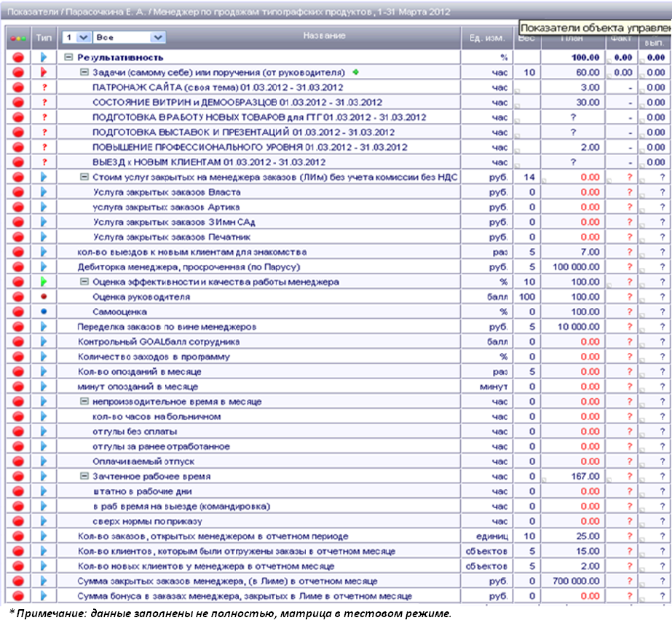The width and height of the screenshot is (672, 623).
Task: Select 'отгулы за ранее отработанное' row name
Action: 161,446
